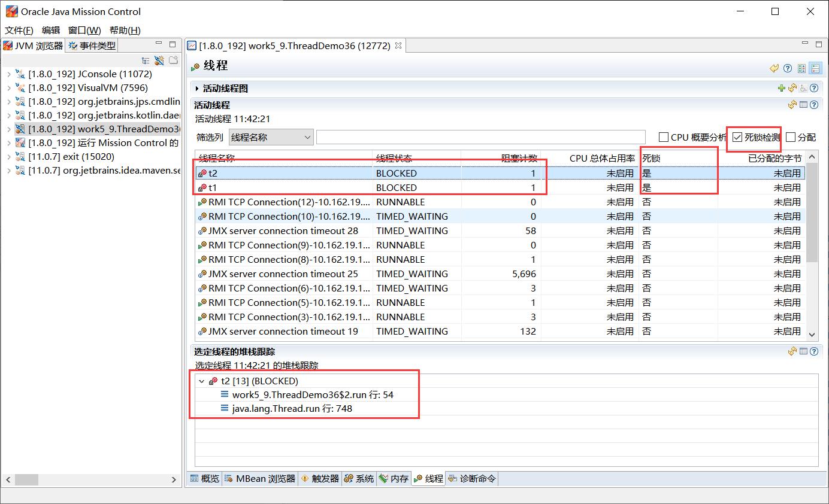Open the 概览 bottom tab

(x=204, y=478)
